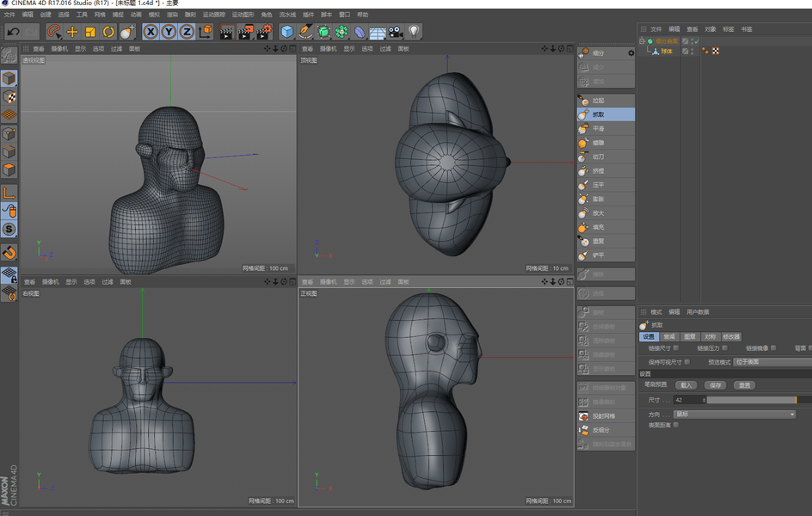The height and width of the screenshot is (516, 812).
Task: Add a light with the bulb icon
Action: click(x=414, y=32)
